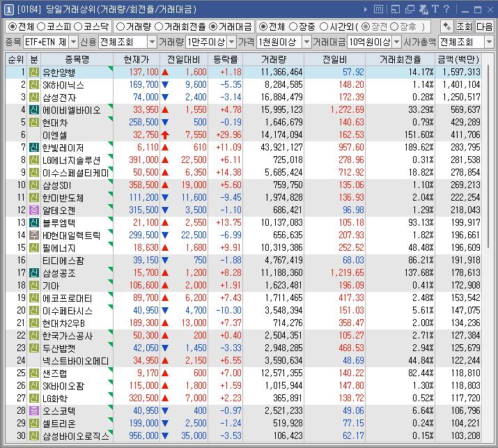The width and height of the screenshot is (498, 448).
Task: Click the 다음 next button
Action: pyautogui.click(x=484, y=26)
